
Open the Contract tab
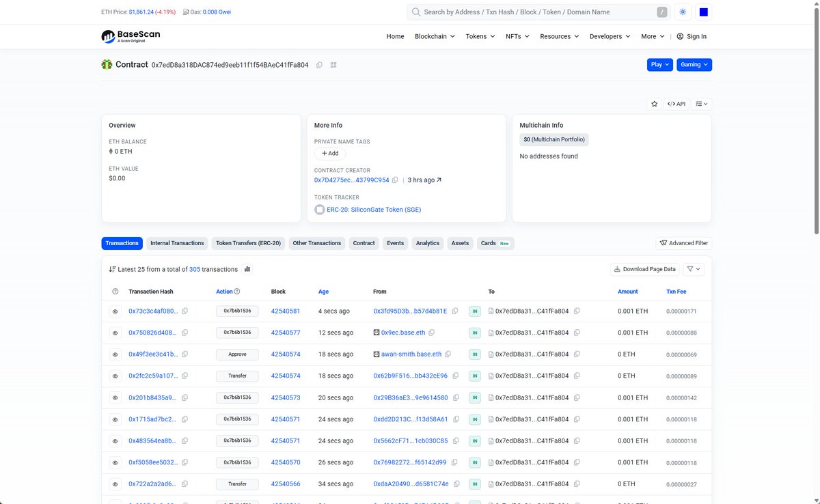364,243
